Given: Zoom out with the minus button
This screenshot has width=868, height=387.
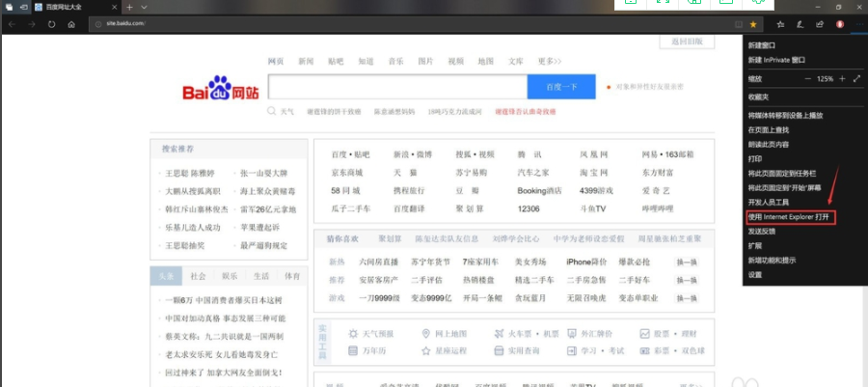Looking at the screenshot, I should coord(808,78).
